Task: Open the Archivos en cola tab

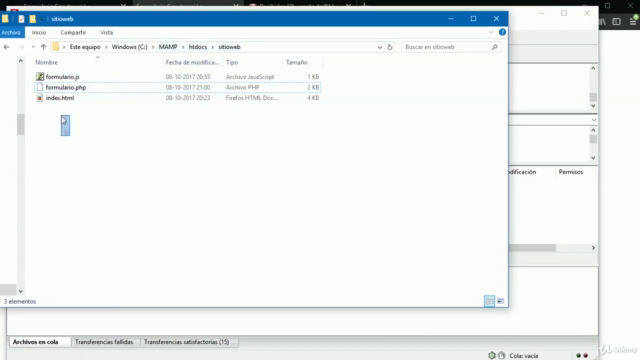Action: coord(36,342)
